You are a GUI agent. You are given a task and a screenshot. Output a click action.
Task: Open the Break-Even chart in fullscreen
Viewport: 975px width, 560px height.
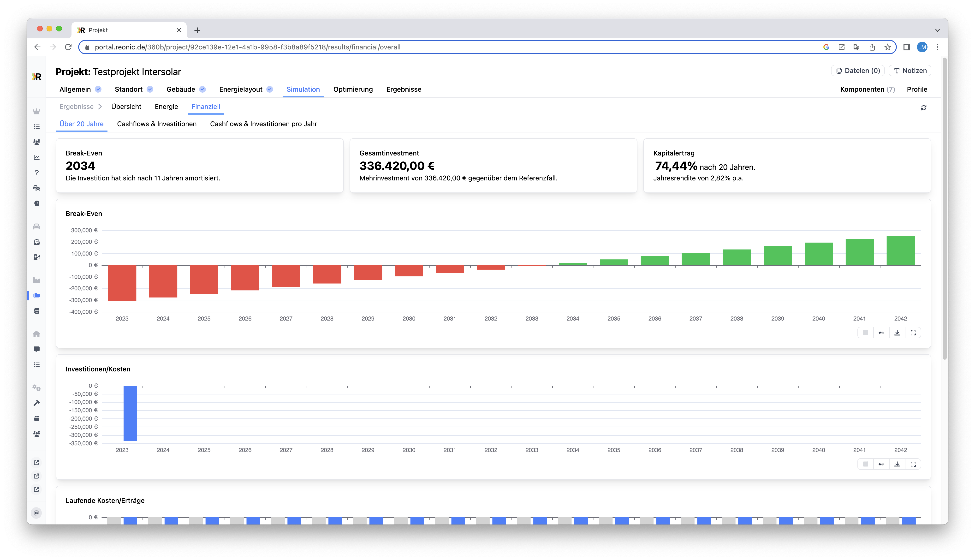coord(913,333)
